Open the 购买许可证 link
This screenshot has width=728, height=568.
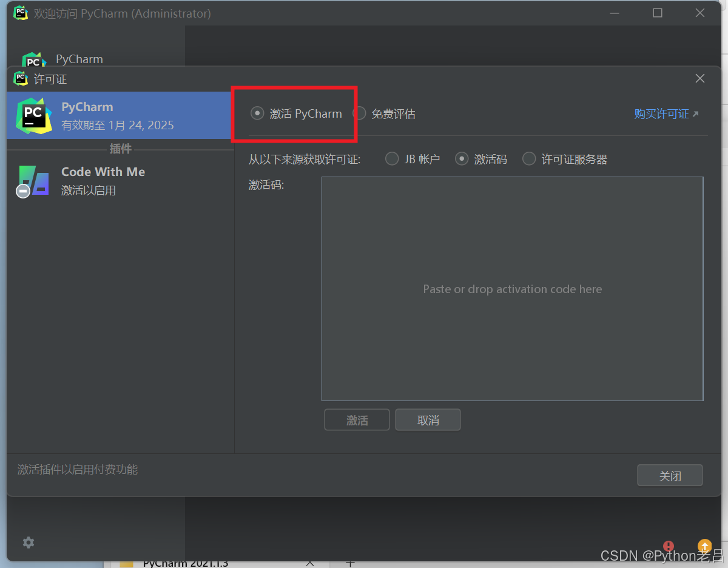[666, 113]
